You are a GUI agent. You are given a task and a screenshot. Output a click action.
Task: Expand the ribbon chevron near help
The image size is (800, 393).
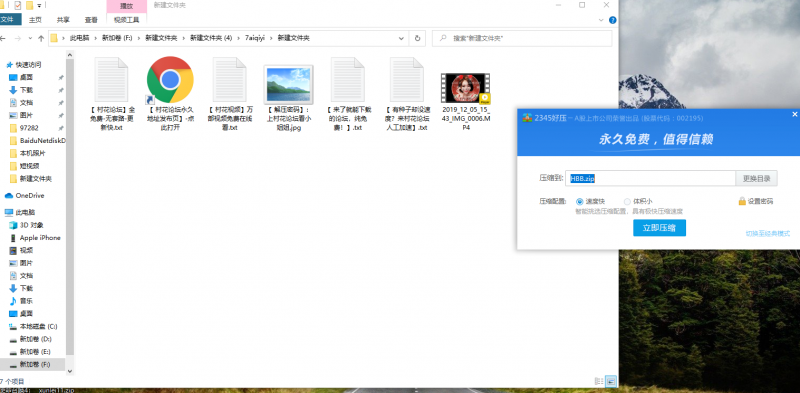coord(601,20)
